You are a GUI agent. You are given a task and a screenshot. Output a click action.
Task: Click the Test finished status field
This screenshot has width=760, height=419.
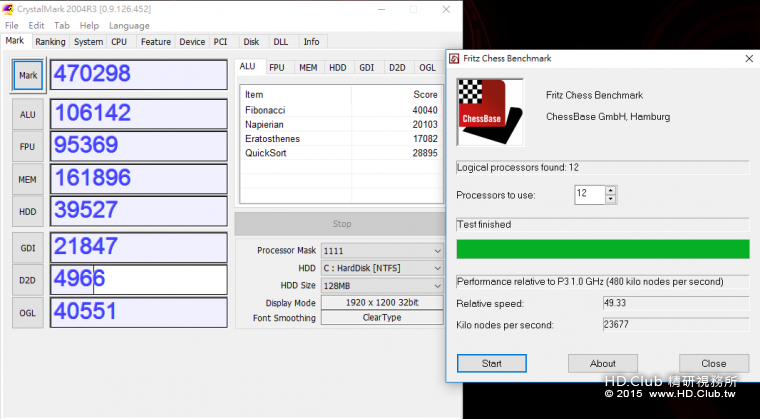(603, 225)
